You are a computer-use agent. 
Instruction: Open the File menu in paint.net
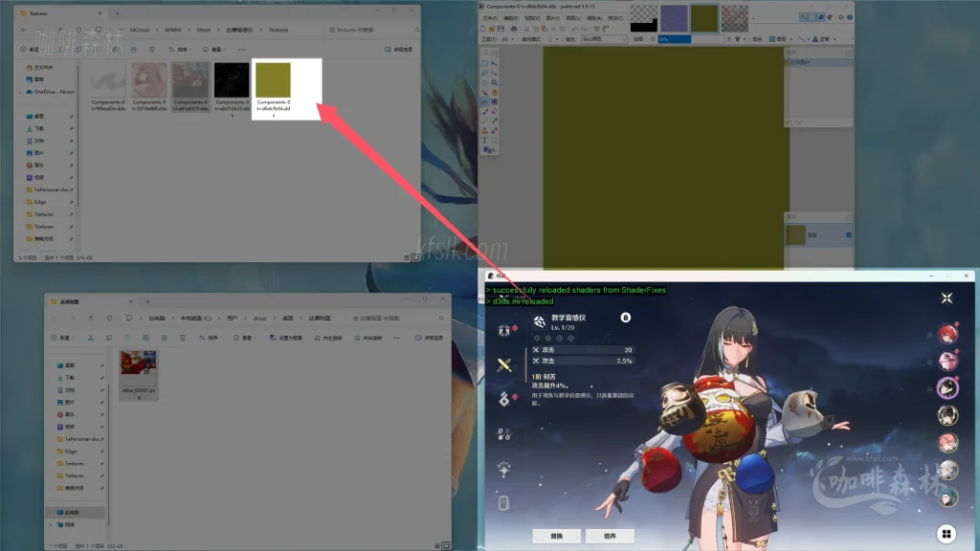tap(490, 17)
